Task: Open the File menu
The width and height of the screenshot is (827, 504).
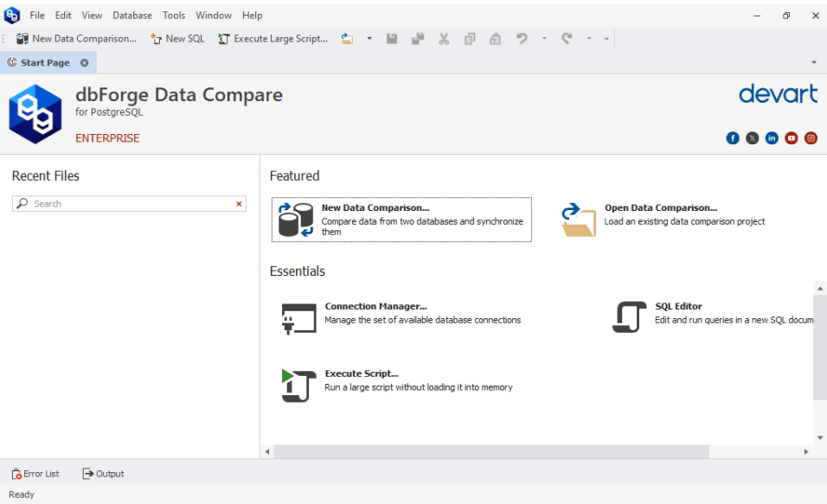Action: point(37,16)
